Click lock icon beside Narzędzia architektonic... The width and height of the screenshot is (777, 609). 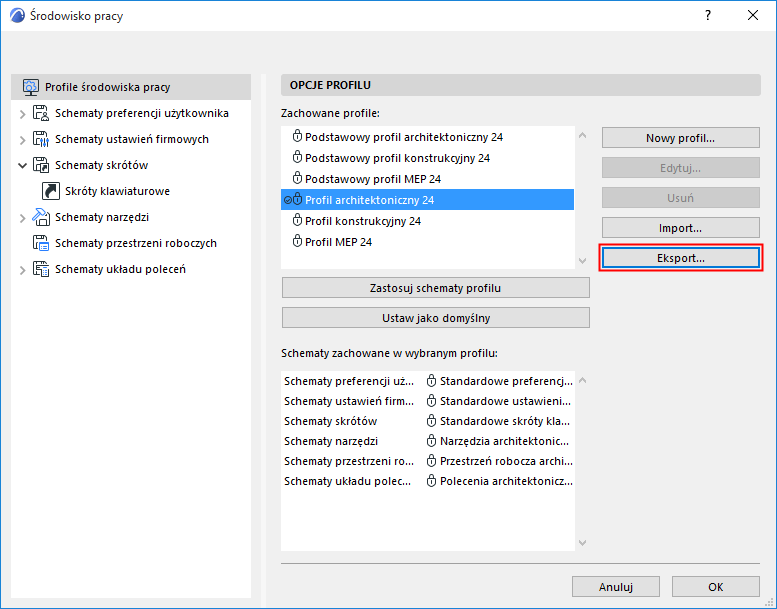(x=432, y=441)
